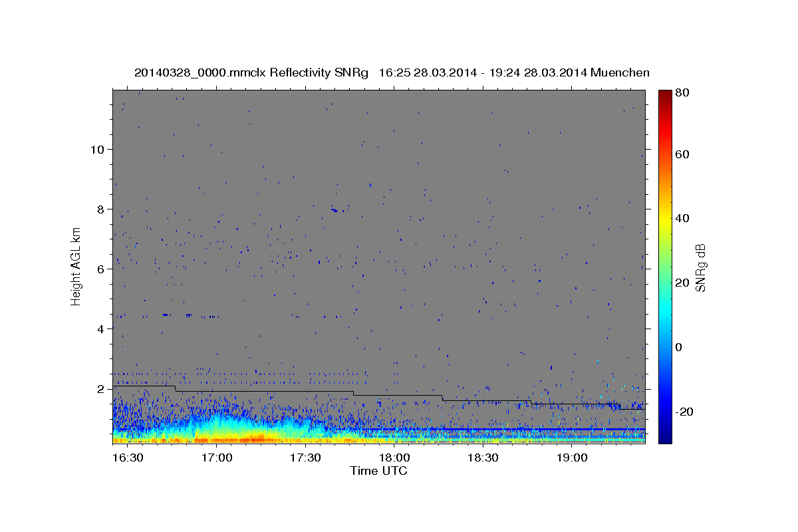This screenshot has width=798, height=532.
Task: Click the height tick label 10
Action: click(98, 149)
